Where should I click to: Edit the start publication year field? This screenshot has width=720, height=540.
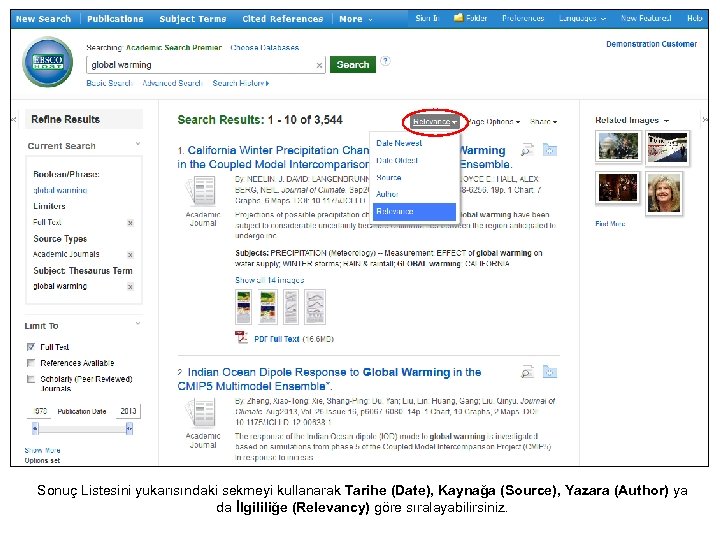pyautogui.click(x=40, y=411)
